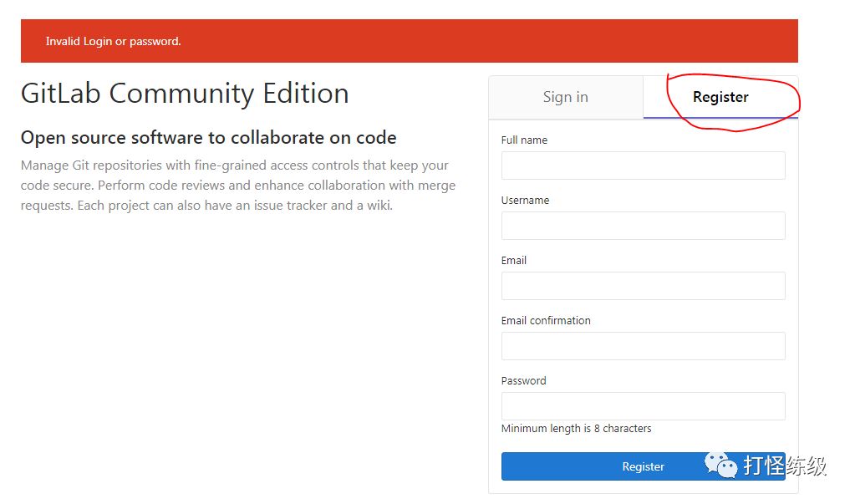Viewport: 855px width, 504px height.
Task: Click the 'GitLab Community Edition' heading
Action: tap(185, 94)
